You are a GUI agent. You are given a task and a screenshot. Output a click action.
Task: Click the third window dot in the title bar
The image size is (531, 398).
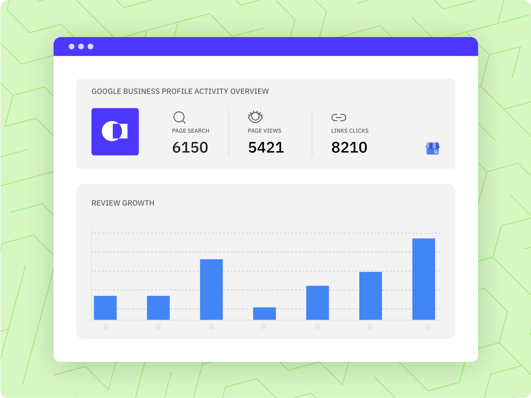90,46
